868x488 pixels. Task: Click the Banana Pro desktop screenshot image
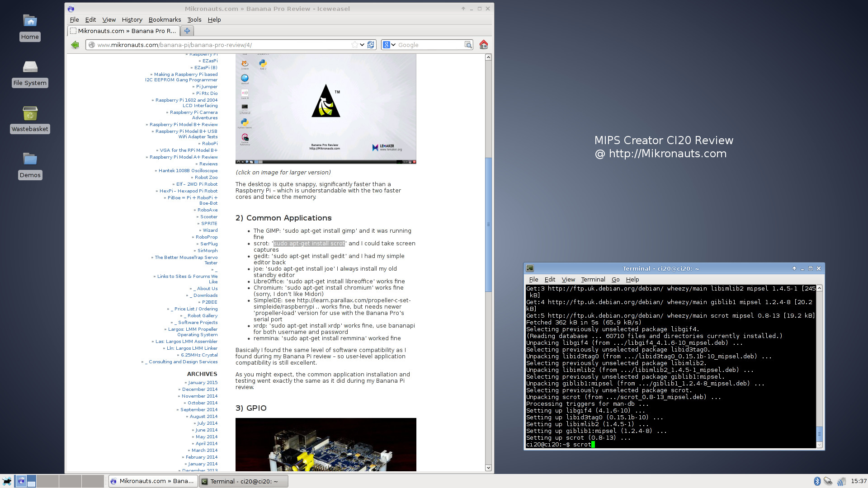click(x=325, y=109)
